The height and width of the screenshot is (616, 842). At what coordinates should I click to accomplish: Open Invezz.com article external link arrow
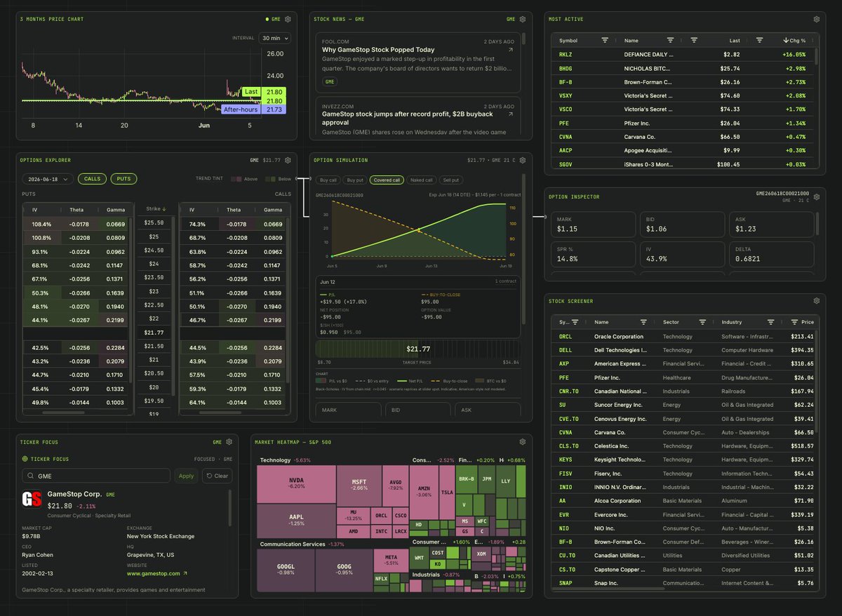coord(511,114)
